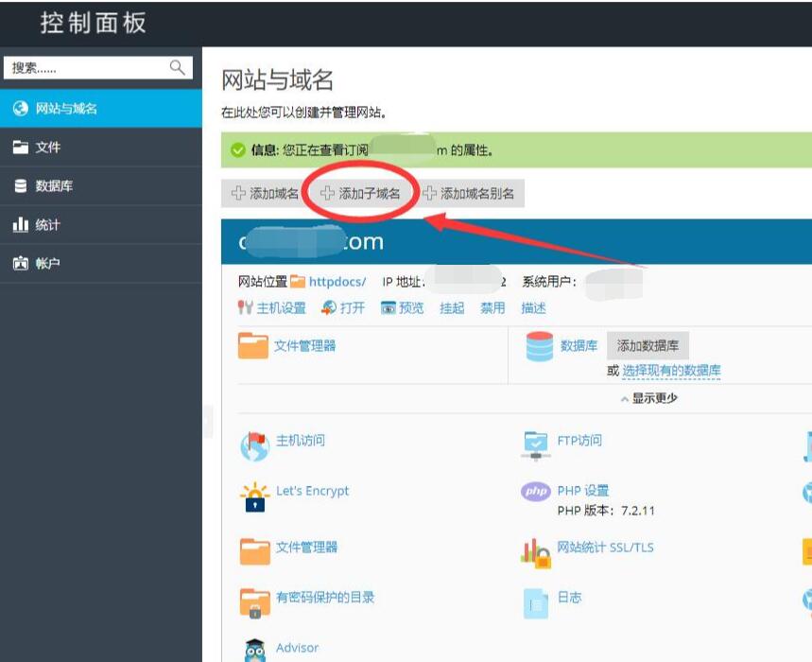812x662 pixels.
Task: Open Advisor link
Action: pyautogui.click(x=297, y=648)
